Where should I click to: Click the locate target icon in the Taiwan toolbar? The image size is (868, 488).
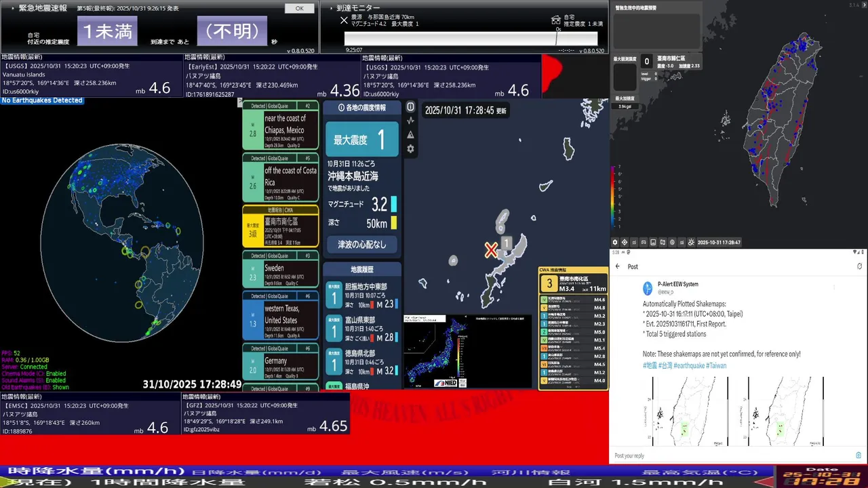(x=625, y=242)
